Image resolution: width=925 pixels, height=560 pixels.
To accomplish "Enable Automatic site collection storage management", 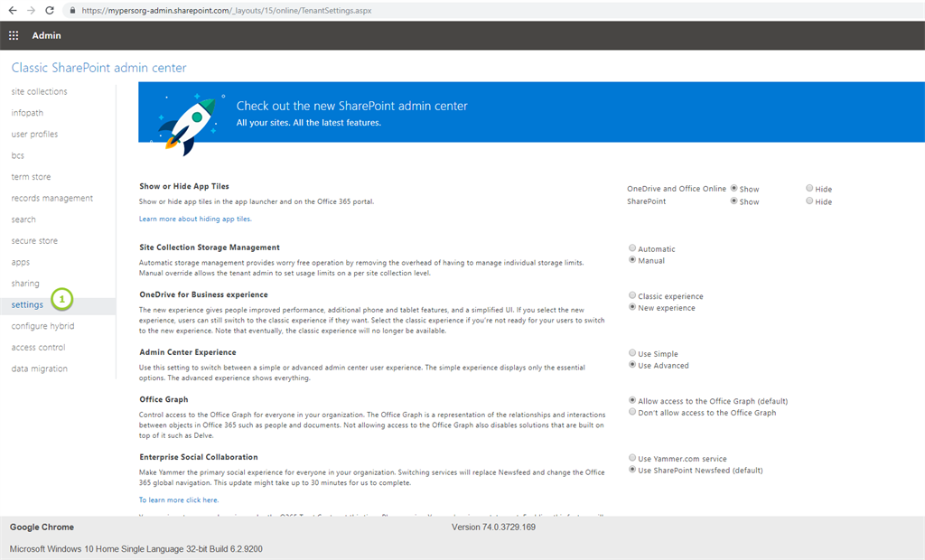I will [x=632, y=247].
